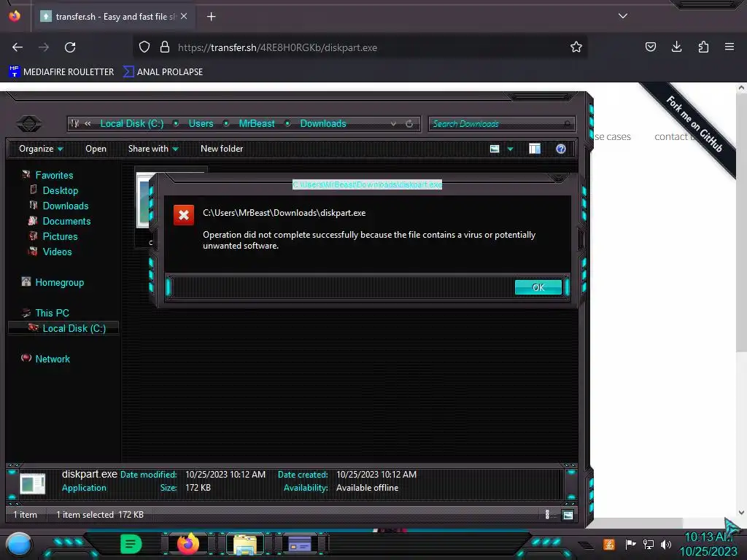This screenshot has width=747, height=560.
Task: Open Desktop in Favorites
Action: coord(60,190)
